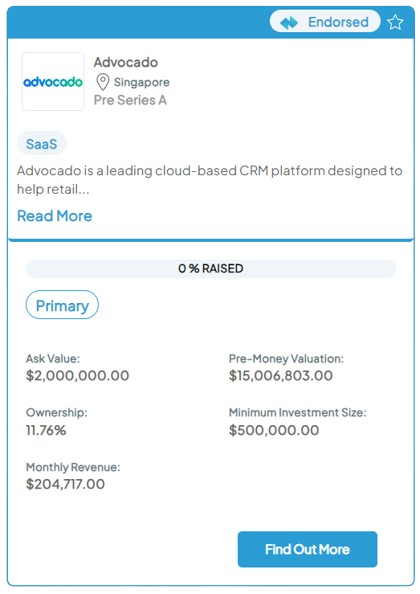
Task: Click the Ask Value amount $2,000,000.00
Action: pyautogui.click(x=78, y=375)
